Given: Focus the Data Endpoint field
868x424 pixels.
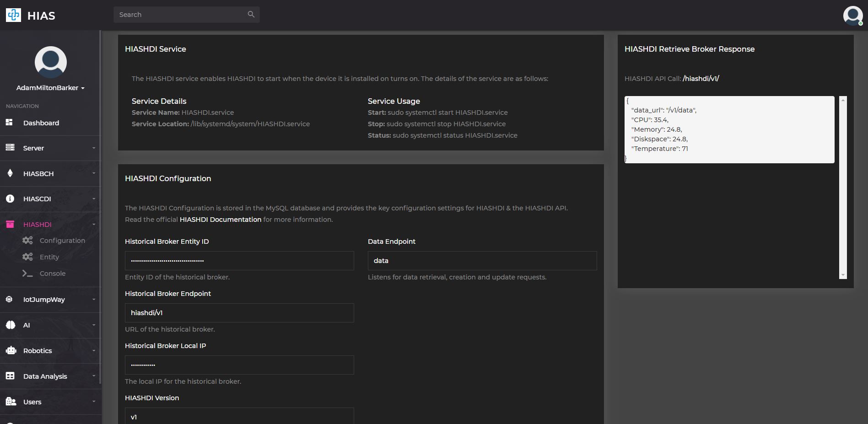Looking at the screenshot, I should pyautogui.click(x=482, y=260).
